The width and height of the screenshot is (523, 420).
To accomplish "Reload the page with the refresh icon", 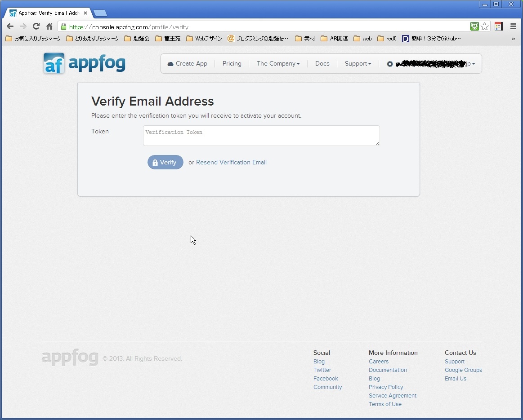I will (x=36, y=27).
